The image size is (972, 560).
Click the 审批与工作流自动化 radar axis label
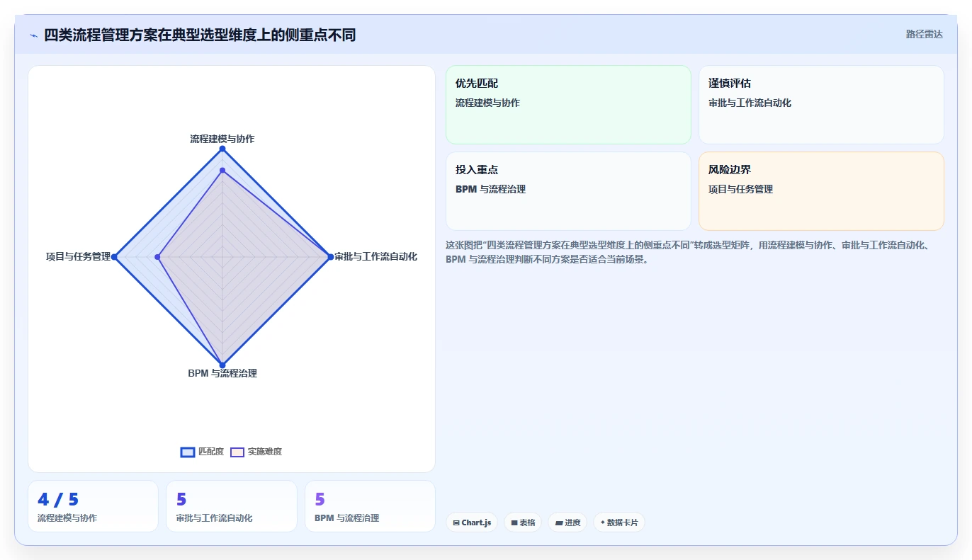pos(375,256)
